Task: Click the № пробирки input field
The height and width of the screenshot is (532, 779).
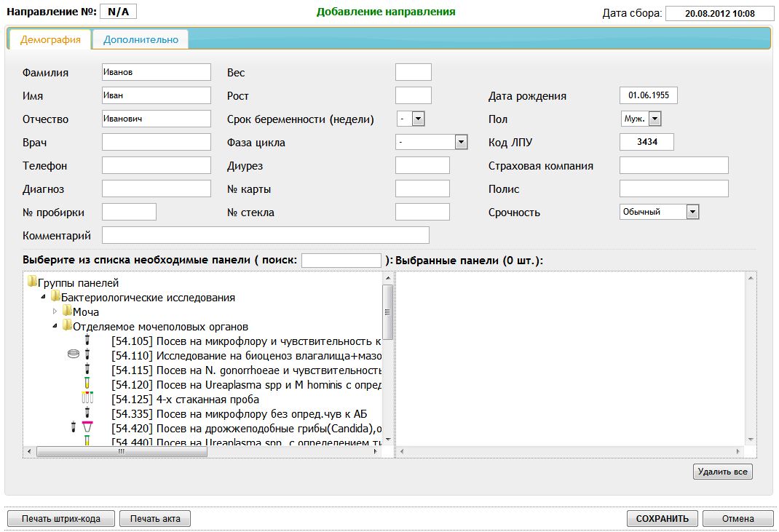Action: tap(129, 212)
